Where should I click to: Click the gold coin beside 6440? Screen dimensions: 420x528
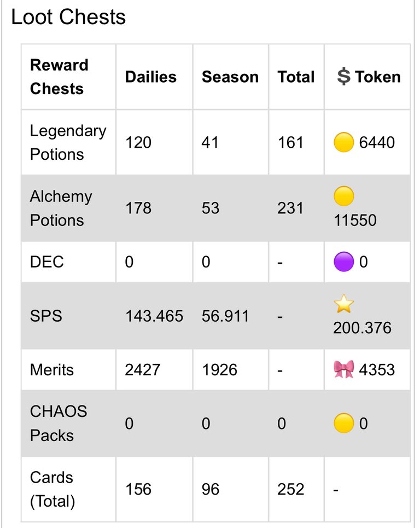tap(343, 142)
